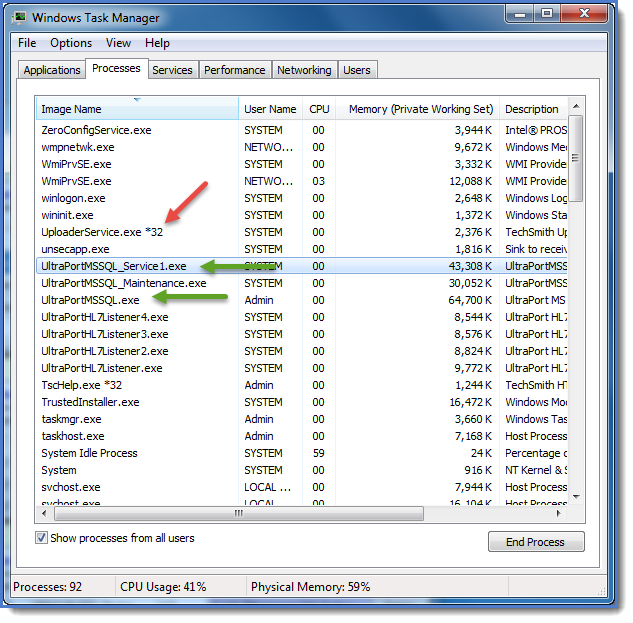This screenshot has width=633, height=623.
Task: Sort by CPU column header
Action: coord(319,109)
